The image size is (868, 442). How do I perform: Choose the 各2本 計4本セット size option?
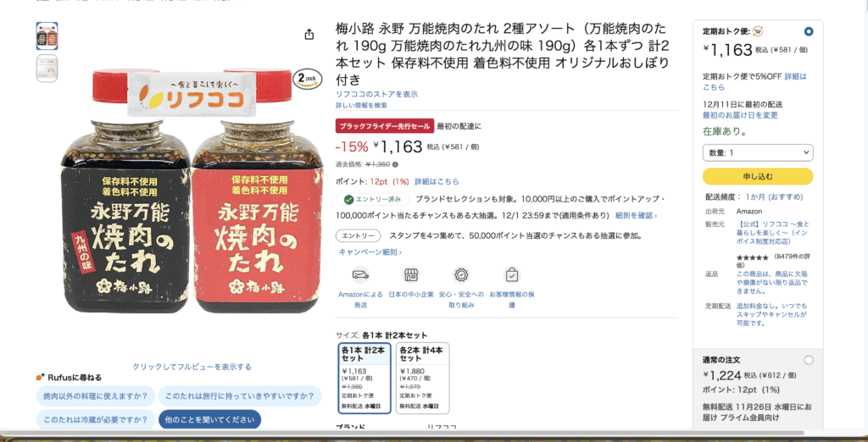click(x=422, y=378)
